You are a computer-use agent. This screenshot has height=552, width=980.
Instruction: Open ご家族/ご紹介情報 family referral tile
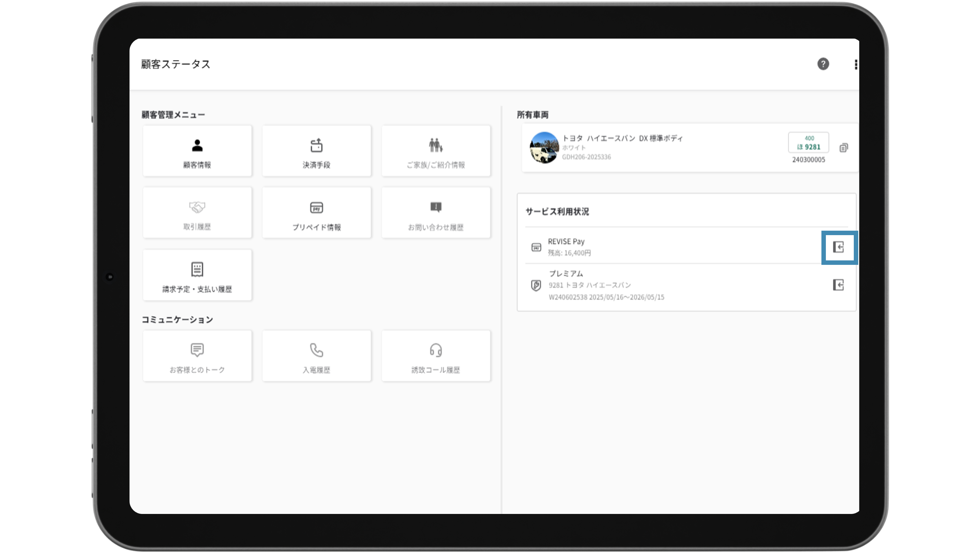coord(436,151)
